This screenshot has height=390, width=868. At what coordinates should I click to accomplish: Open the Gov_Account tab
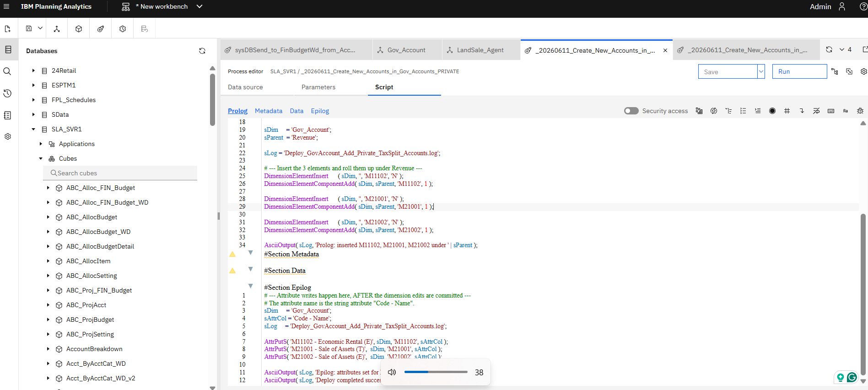click(x=406, y=50)
